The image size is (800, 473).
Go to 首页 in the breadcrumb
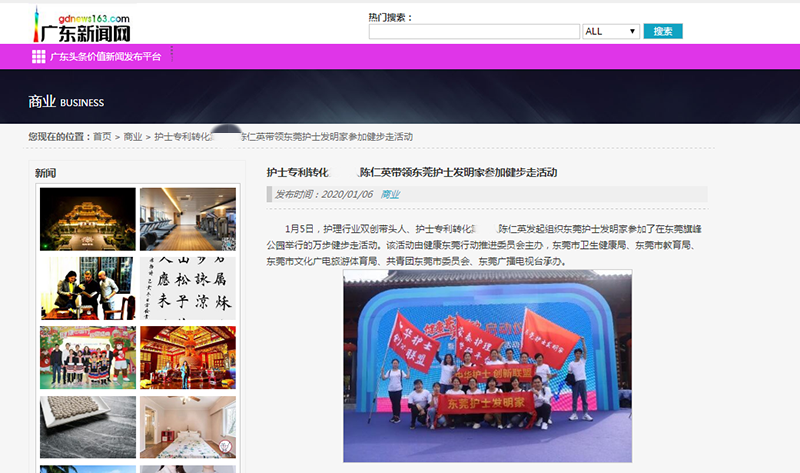coord(102,136)
